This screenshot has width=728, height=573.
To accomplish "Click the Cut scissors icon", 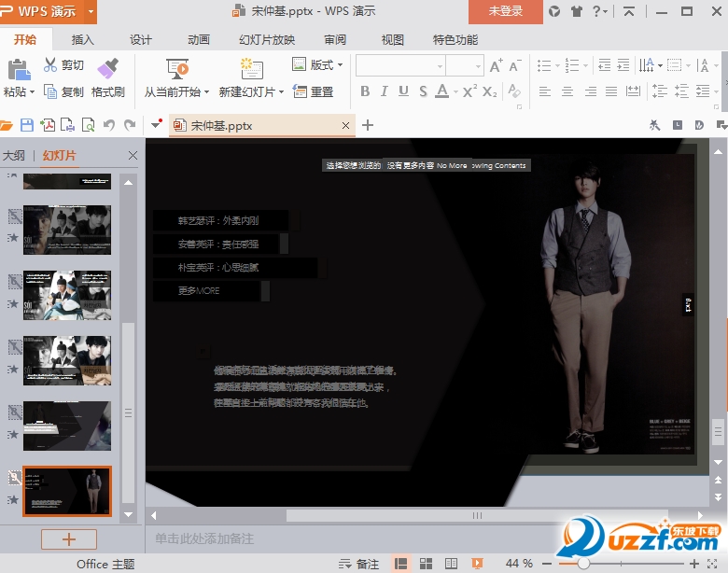I will [50, 65].
